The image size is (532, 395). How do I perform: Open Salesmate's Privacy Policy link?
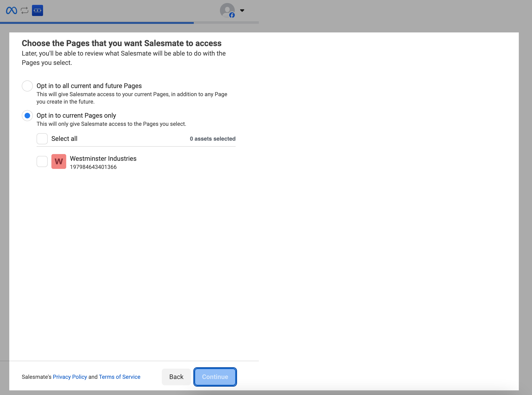click(70, 377)
